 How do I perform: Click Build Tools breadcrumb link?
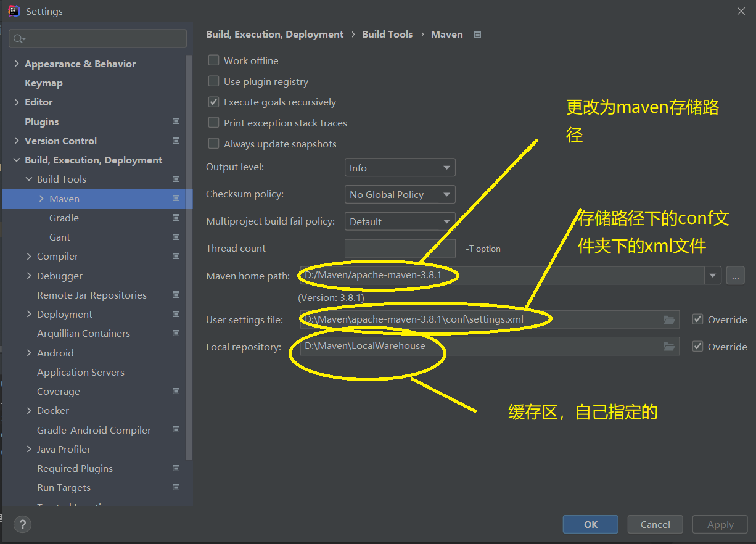387,35
